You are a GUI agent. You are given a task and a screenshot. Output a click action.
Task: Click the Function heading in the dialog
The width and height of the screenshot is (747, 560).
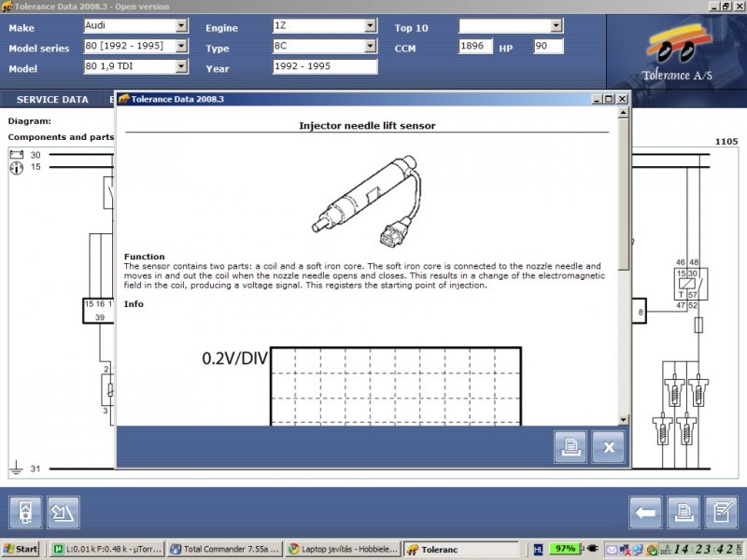(x=145, y=256)
